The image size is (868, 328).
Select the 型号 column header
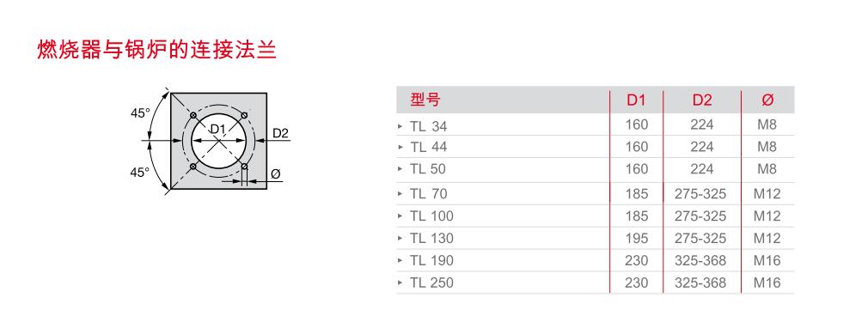pyautogui.click(x=425, y=100)
